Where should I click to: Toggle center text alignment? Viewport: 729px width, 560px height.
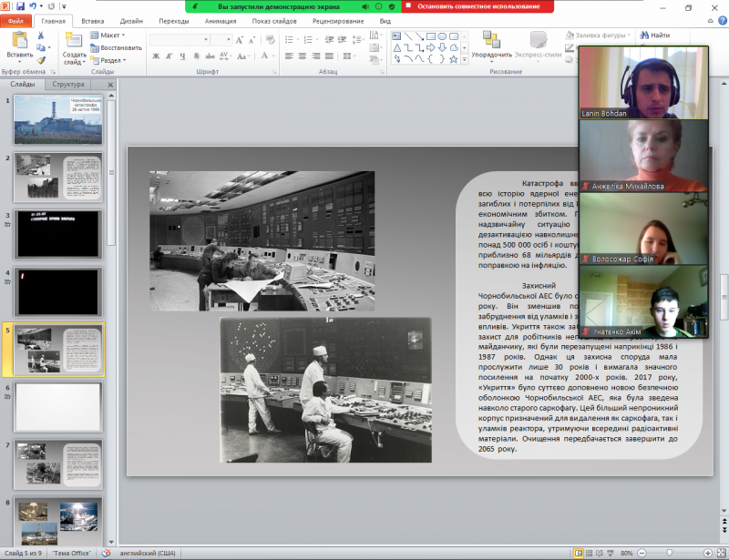303,56
